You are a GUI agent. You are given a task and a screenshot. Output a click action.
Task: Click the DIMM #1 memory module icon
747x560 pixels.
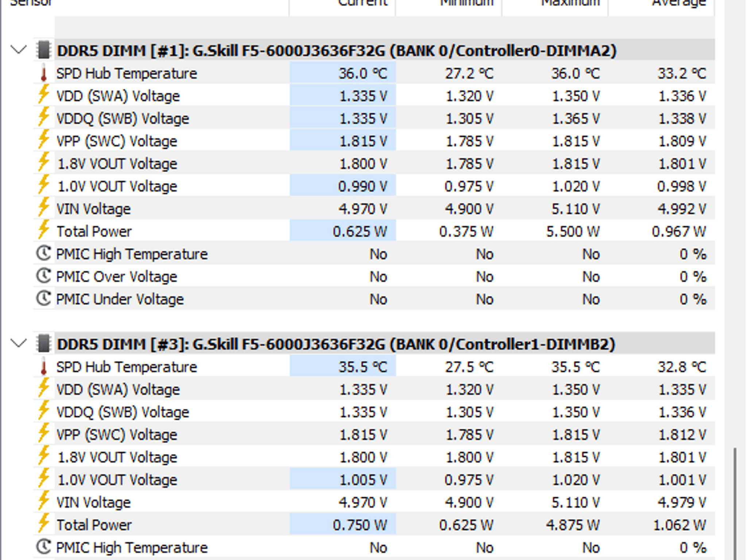pyautogui.click(x=44, y=50)
